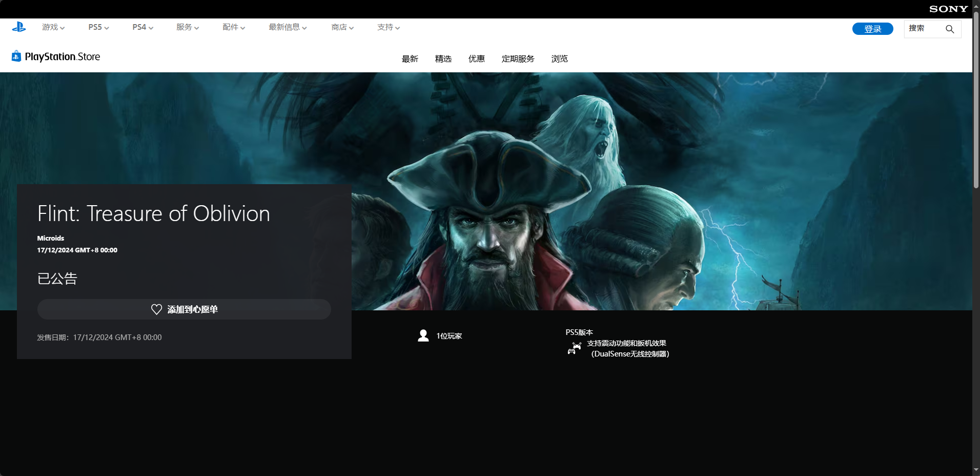The height and width of the screenshot is (476, 980).
Task: Click the PlayStation Store text link
Action: point(63,56)
